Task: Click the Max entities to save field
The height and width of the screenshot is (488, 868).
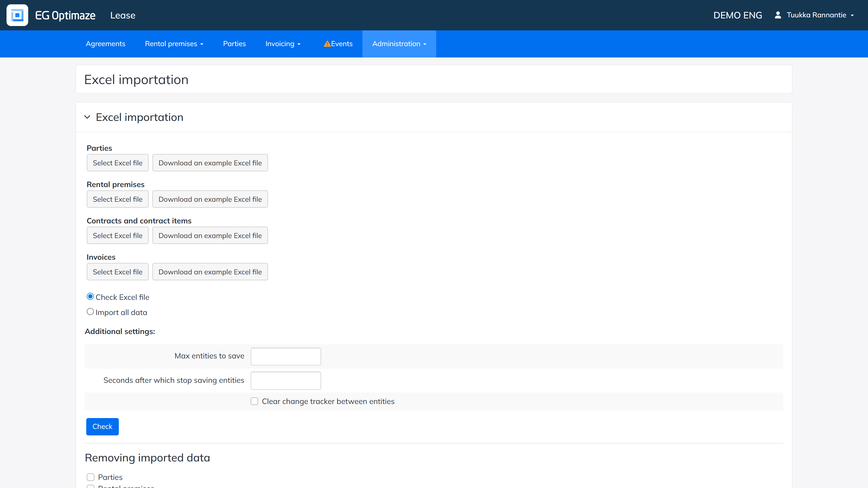Action: (x=286, y=356)
